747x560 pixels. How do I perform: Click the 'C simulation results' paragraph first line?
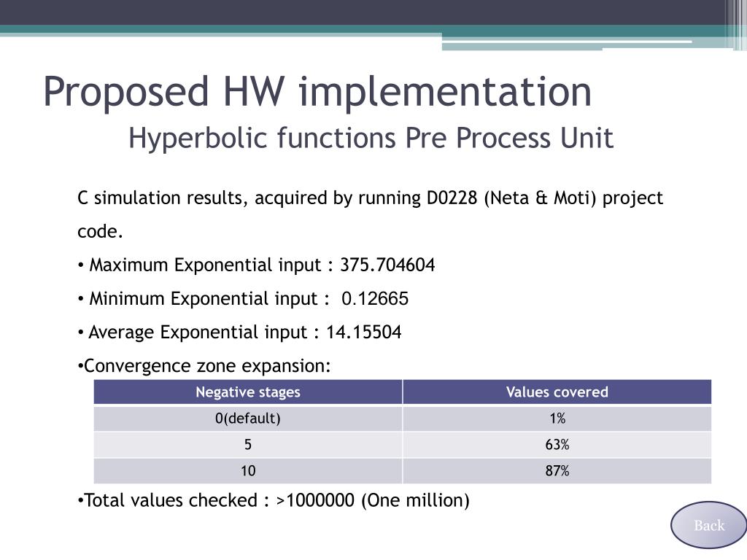point(370,198)
